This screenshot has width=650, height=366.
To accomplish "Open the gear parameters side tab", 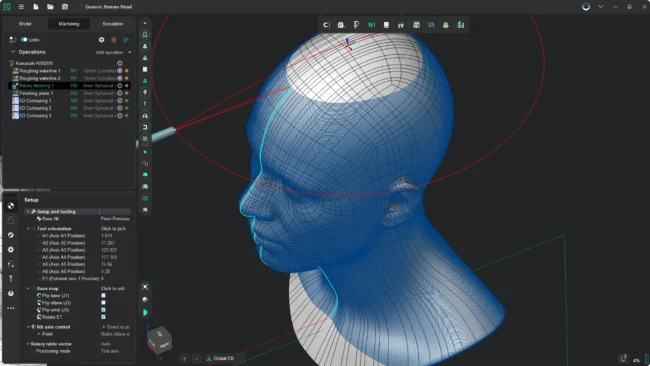I will pos(11,250).
